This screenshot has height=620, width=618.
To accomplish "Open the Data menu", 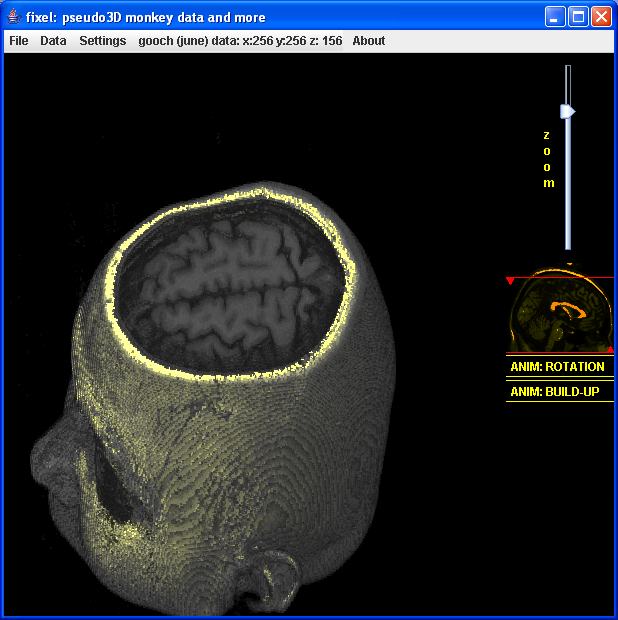I will 53,41.
